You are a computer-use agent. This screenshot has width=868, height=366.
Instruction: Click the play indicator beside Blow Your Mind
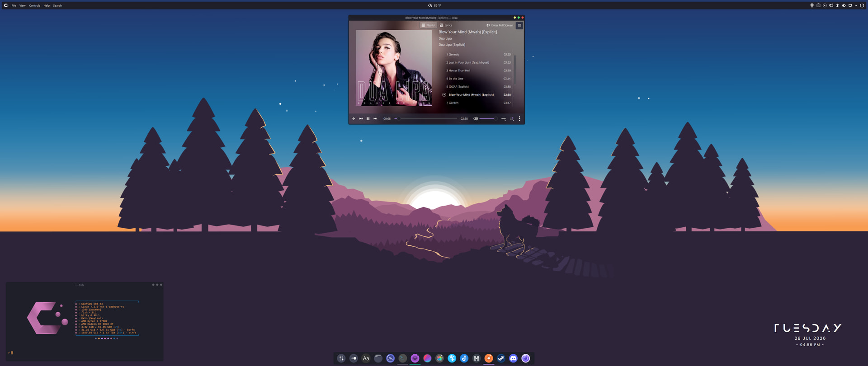pyautogui.click(x=444, y=95)
